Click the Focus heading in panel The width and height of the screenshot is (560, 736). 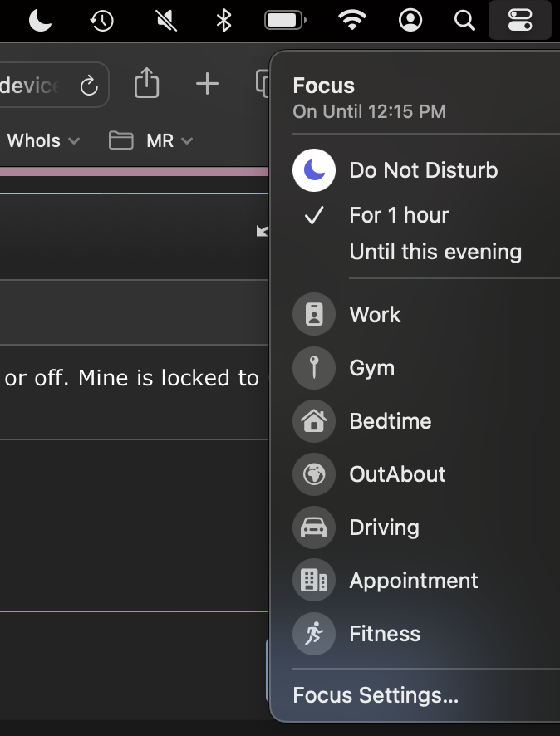[323, 86]
